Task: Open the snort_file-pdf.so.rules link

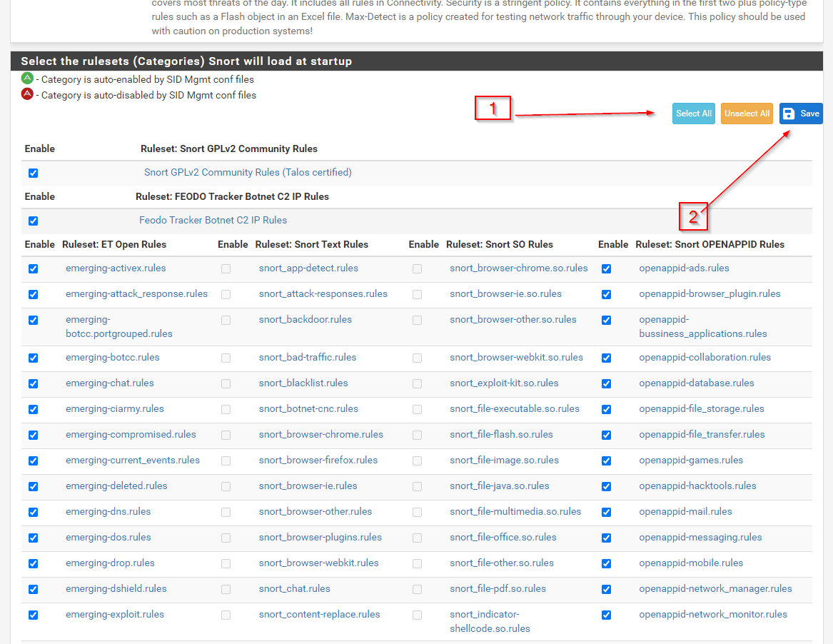Action: (x=498, y=588)
